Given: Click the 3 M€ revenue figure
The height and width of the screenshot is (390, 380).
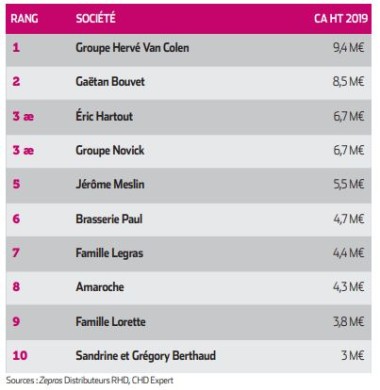Looking at the screenshot, I should point(352,355).
